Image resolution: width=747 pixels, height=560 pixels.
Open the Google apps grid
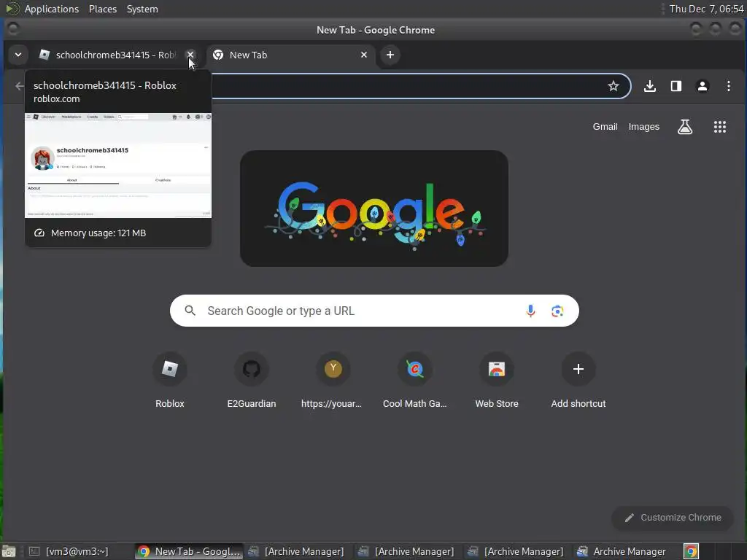pos(720,127)
